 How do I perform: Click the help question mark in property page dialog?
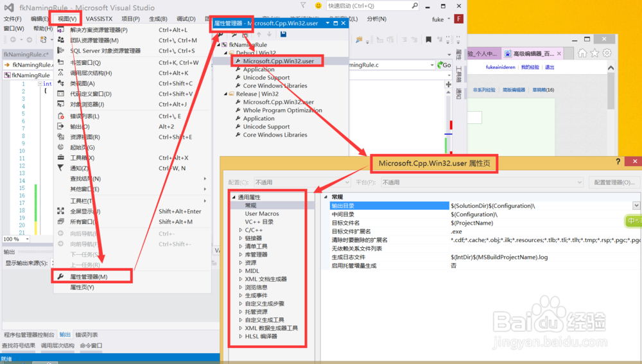[618, 161]
